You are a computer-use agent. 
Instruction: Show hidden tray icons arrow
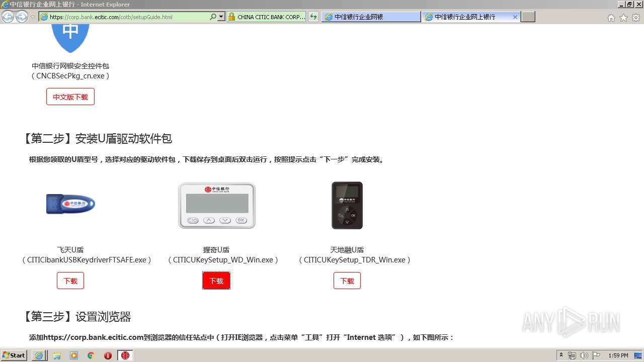coord(561,355)
